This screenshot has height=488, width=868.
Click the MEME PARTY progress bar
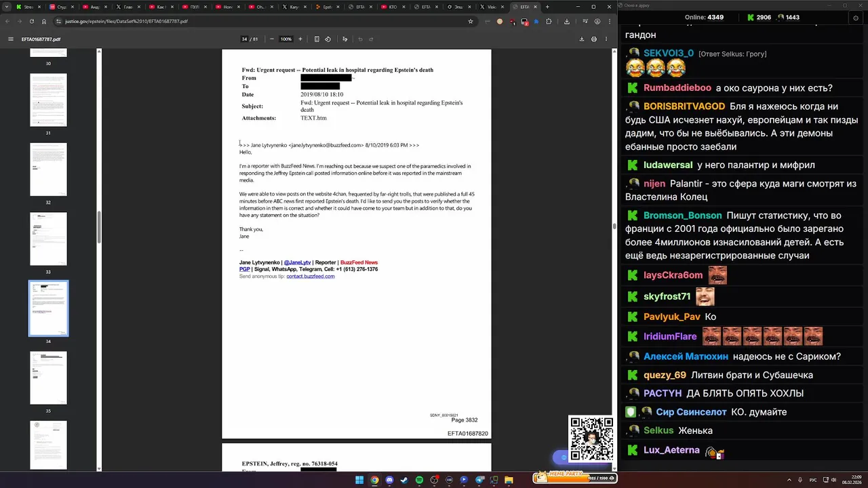tap(574, 478)
